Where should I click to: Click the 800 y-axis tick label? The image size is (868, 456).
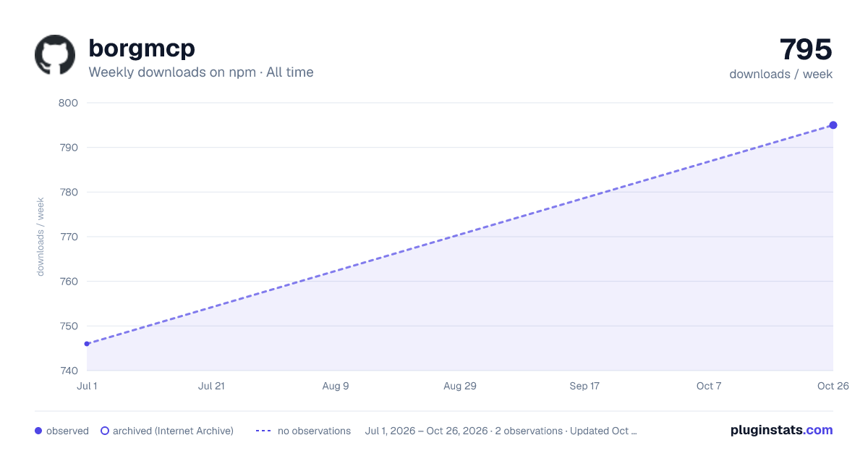coord(67,103)
